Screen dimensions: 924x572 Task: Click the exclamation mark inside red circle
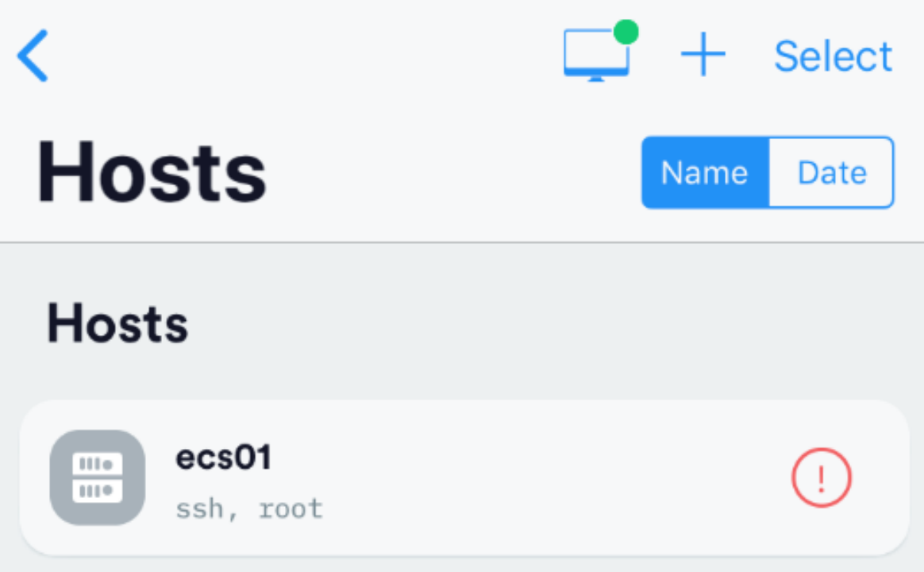[x=822, y=478]
